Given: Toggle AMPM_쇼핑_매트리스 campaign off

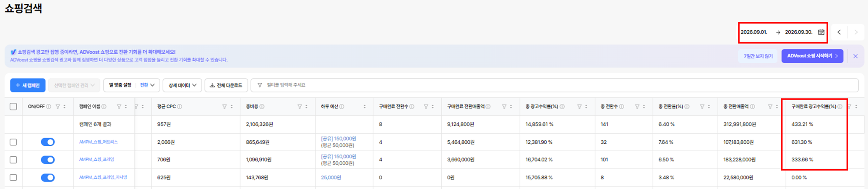Looking at the screenshot, I should tap(48, 142).
